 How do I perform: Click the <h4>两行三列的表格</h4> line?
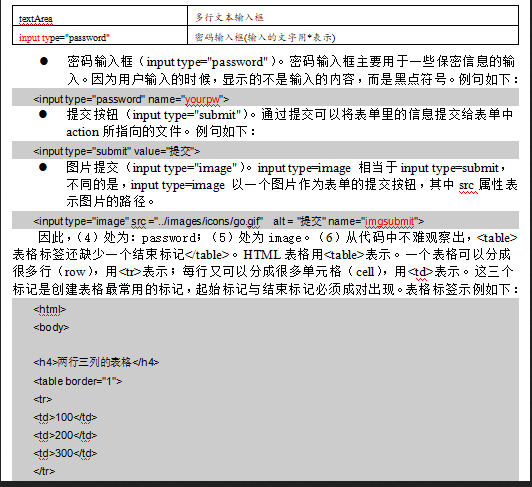tap(96, 362)
